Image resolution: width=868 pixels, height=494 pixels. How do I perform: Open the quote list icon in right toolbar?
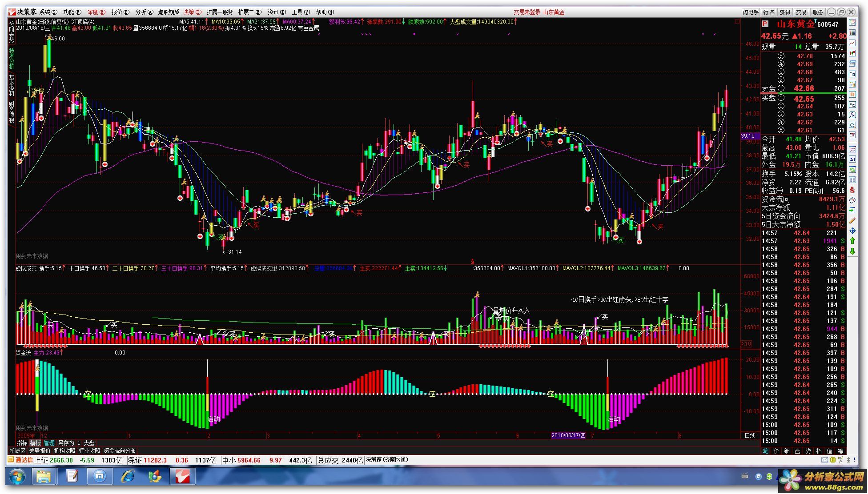(852, 22)
